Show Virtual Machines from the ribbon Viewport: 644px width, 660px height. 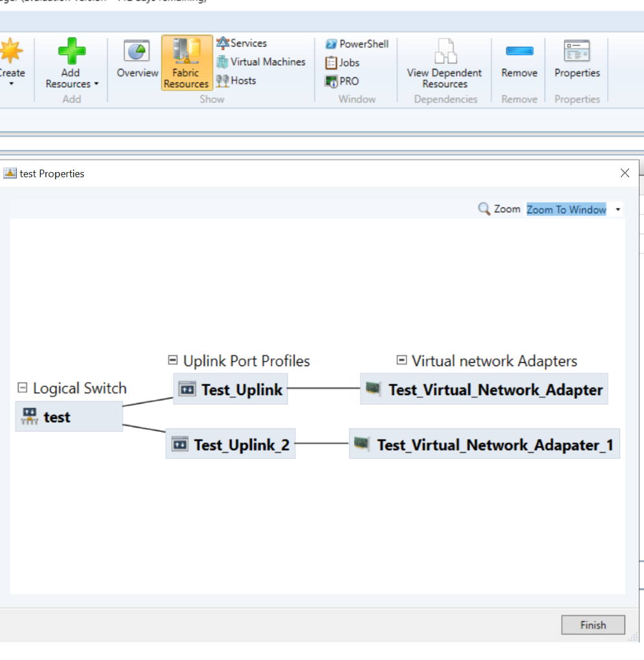point(261,62)
